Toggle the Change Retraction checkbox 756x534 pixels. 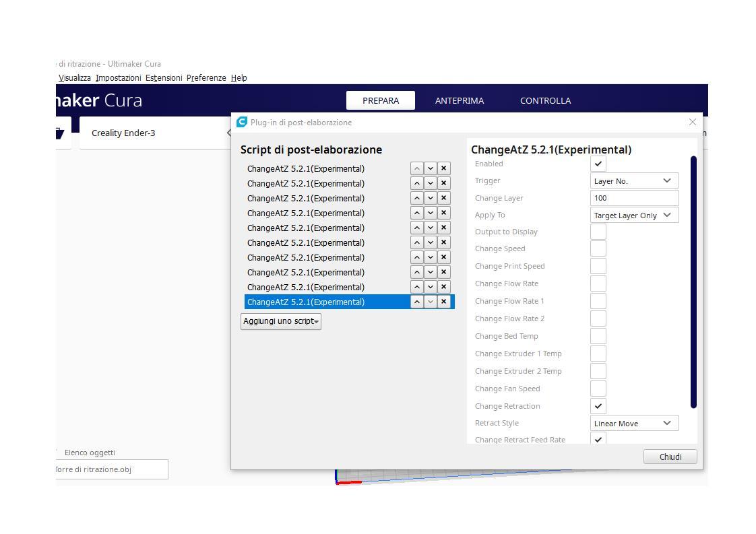tap(598, 406)
